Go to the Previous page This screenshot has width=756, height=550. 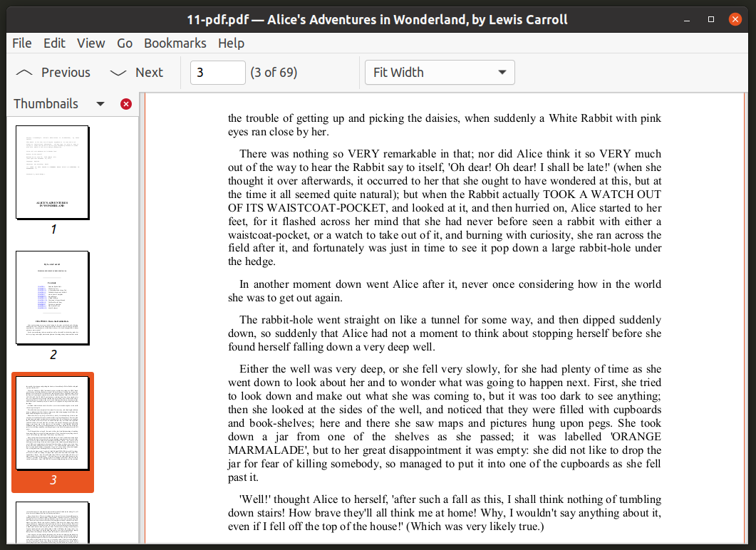click(x=53, y=72)
